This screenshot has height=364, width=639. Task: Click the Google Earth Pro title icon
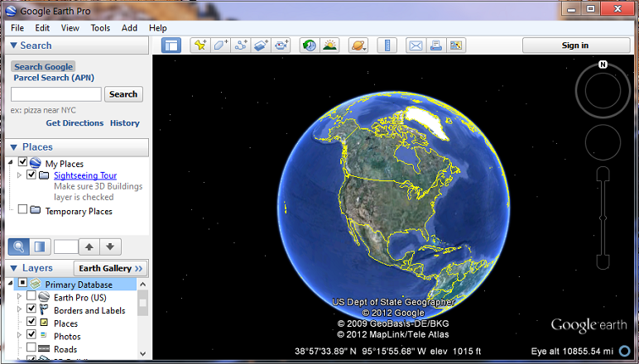click(11, 11)
